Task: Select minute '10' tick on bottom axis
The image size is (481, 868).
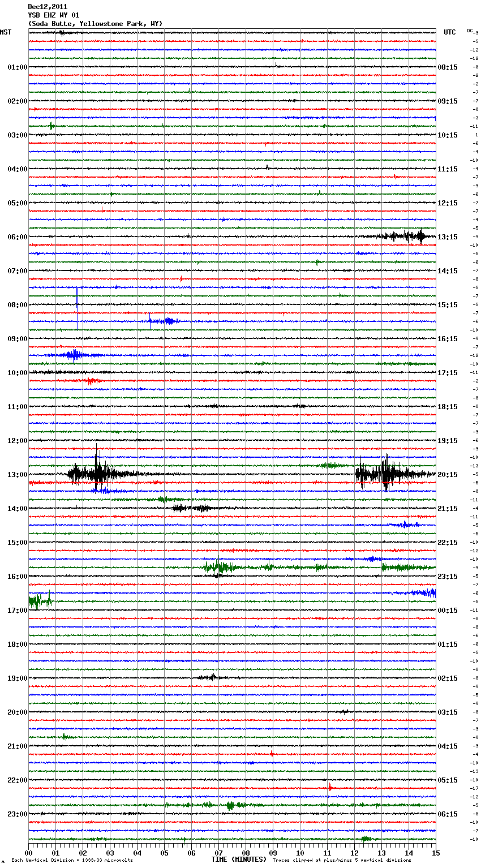Action: [x=300, y=853]
